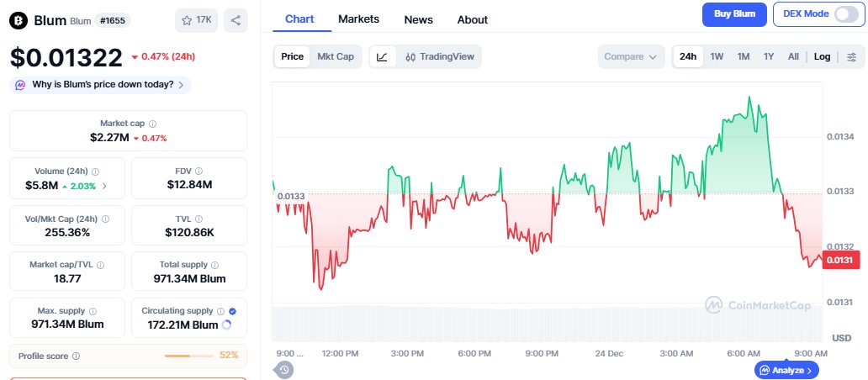This screenshot has height=380, width=868.
Task: Click the Buy Blum button
Action: point(734,14)
